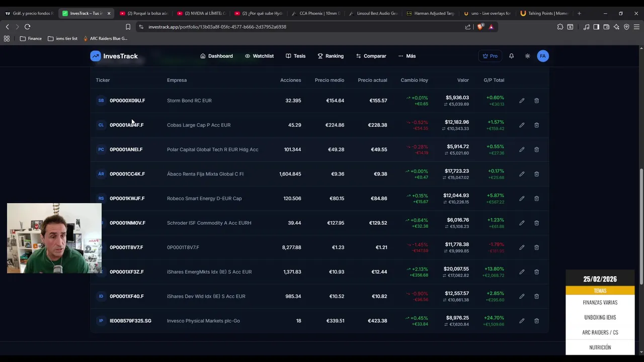This screenshot has height=362, width=644.
Task: Sort by the G/P Total column header
Action: click(494, 80)
